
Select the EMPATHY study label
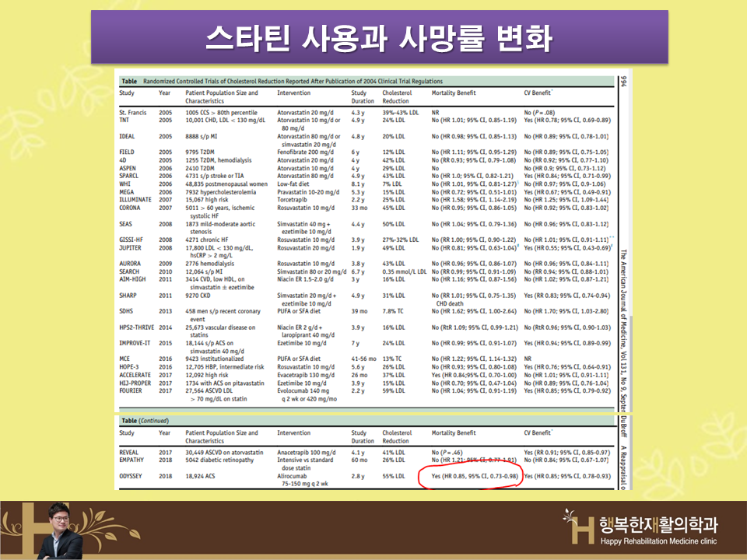click(132, 460)
